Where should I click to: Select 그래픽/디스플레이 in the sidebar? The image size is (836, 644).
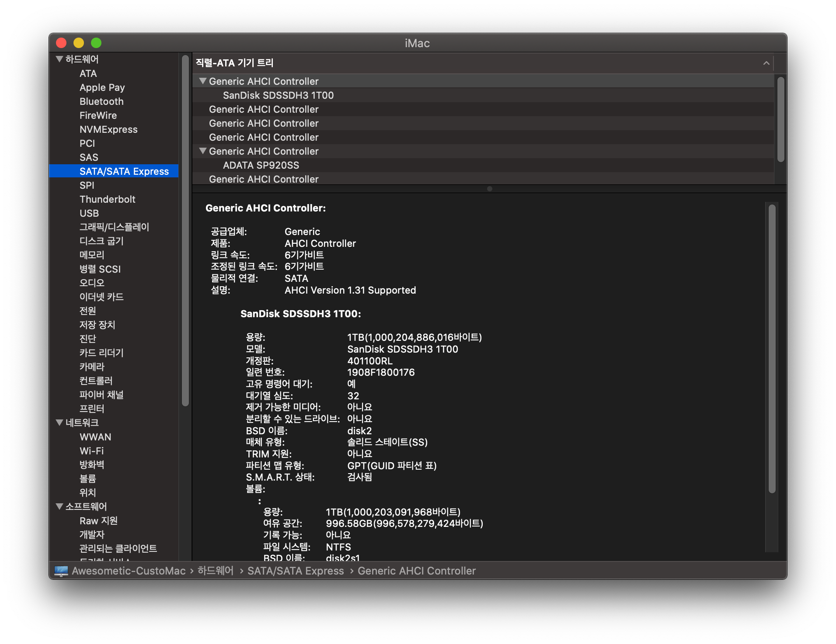114,227
